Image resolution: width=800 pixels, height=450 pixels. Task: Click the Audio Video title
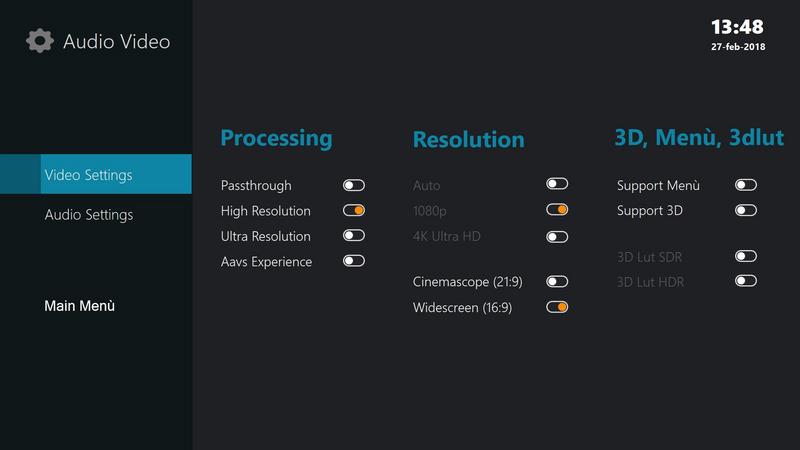(x=116, y=41)
